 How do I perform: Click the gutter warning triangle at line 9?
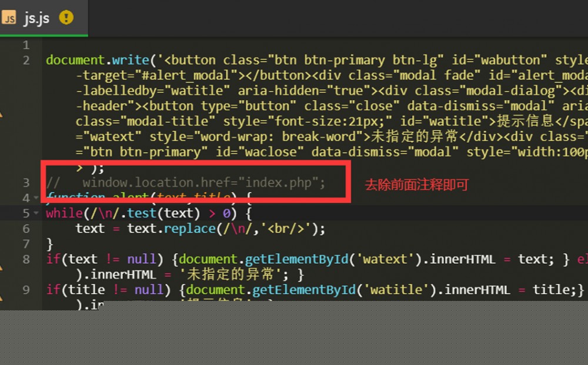point(1,297)
